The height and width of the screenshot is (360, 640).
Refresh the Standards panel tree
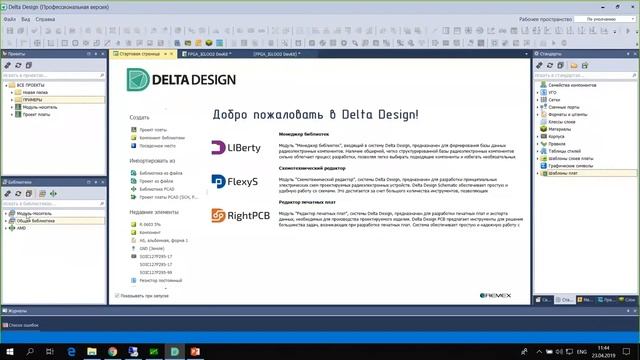point(550,65)
